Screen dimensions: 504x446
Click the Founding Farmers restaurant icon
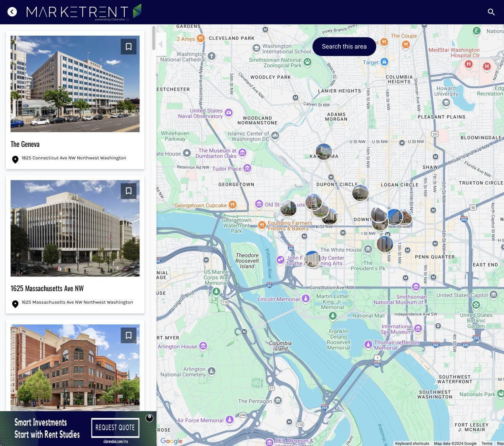pos(261,224)
